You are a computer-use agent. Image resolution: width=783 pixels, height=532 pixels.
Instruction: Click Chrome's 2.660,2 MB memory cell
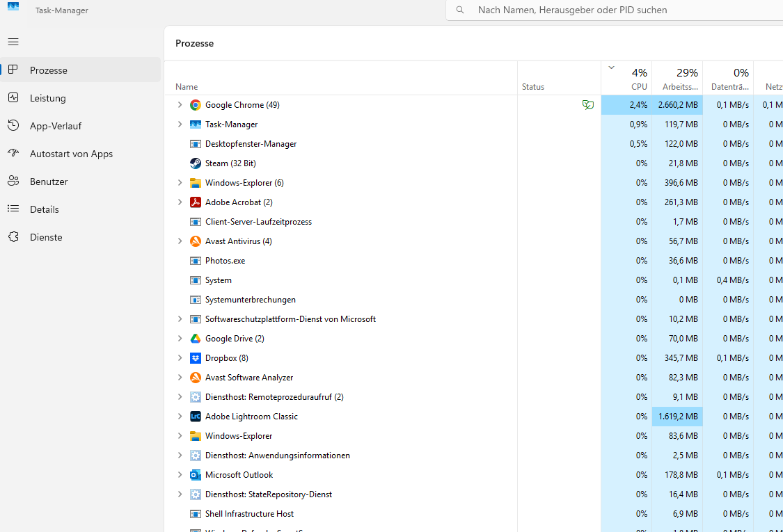(x=677, y=105)
